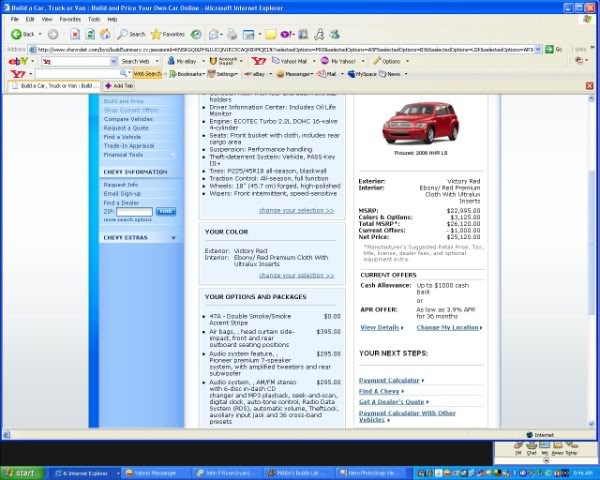This screenshot has height=480, width=600.
Task: Open the History clock icon
Action: click(196, 34)
